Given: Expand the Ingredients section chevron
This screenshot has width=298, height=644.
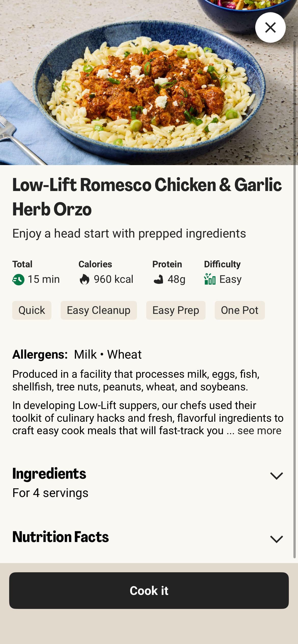Looking at the screenshot, I should [276, 476].
